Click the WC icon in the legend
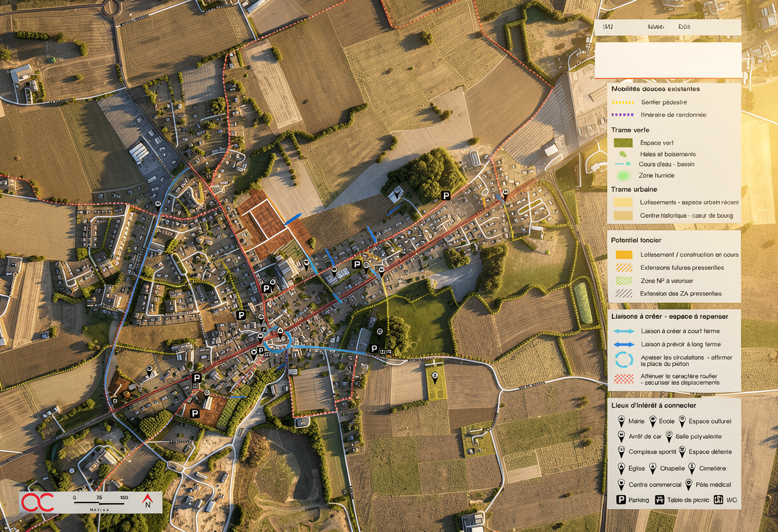778x532 pixels. pyautogui.click(x=718, y=499)
